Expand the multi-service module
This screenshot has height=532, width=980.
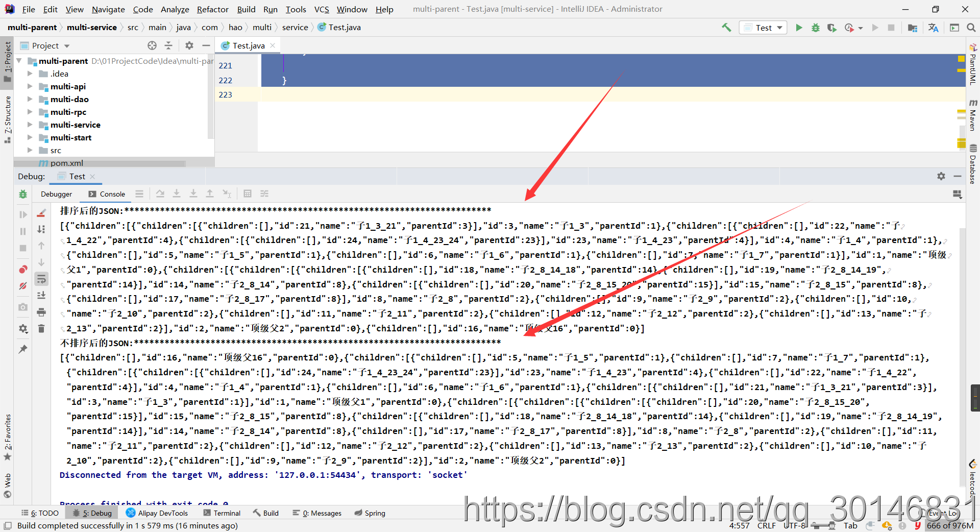coord(30,125)
